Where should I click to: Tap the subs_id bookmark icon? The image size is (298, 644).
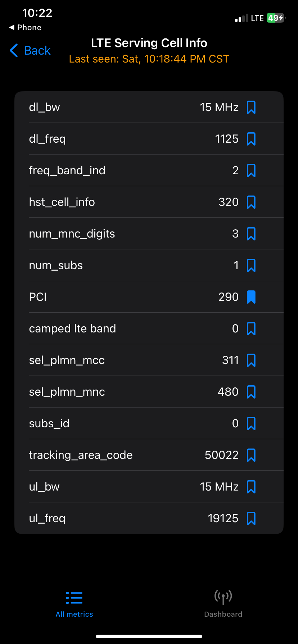(251, 424)
